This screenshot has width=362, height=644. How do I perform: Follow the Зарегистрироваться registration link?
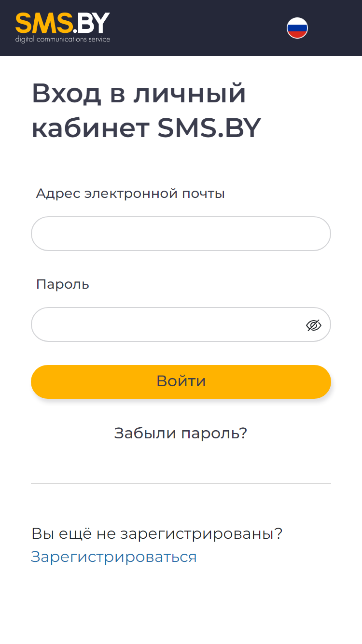coord(114,557)
